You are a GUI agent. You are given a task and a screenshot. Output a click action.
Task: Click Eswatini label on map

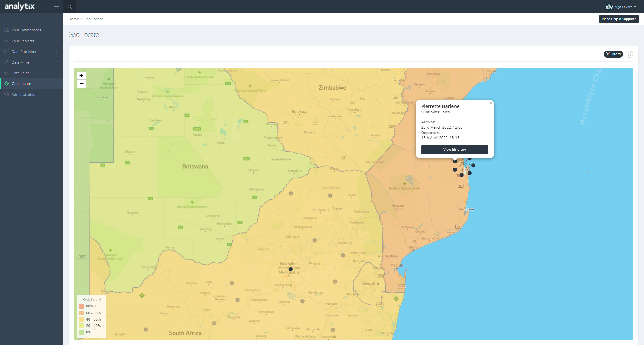coord(371,284)
